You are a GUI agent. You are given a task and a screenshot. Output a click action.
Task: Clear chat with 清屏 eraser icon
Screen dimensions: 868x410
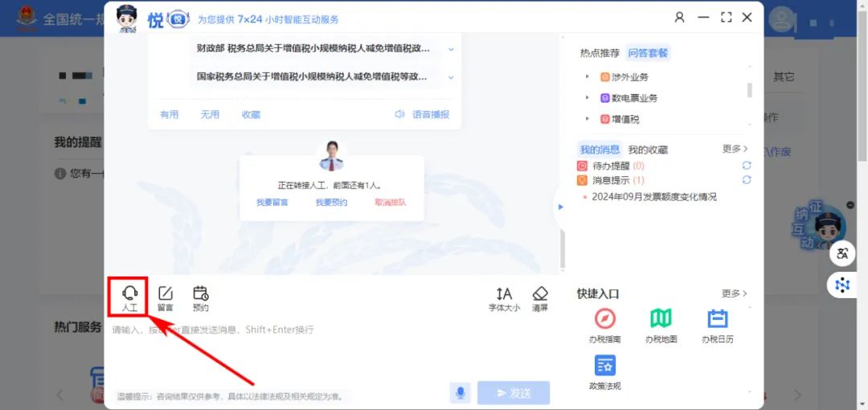tap(540, 296)
